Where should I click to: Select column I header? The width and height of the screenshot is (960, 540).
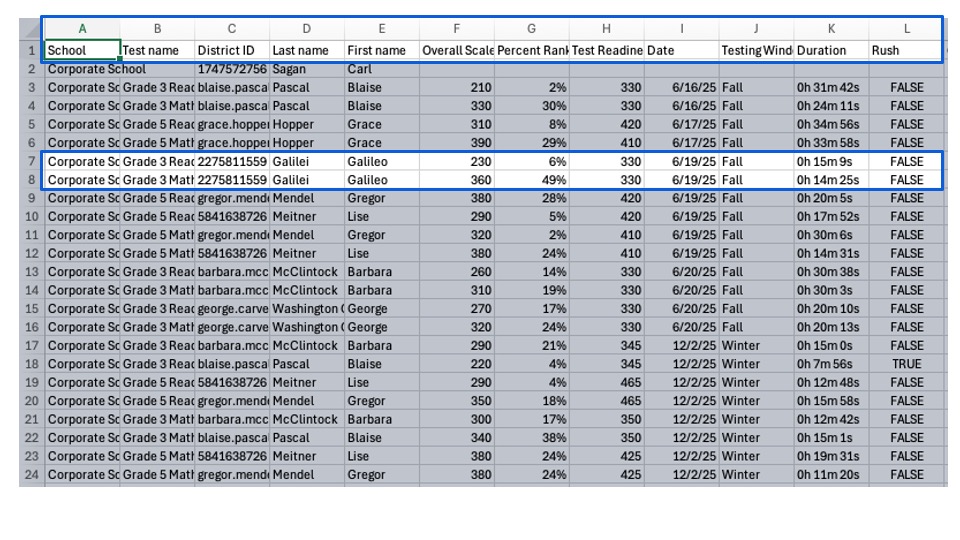pyautogui.click(x=681, y=29)
